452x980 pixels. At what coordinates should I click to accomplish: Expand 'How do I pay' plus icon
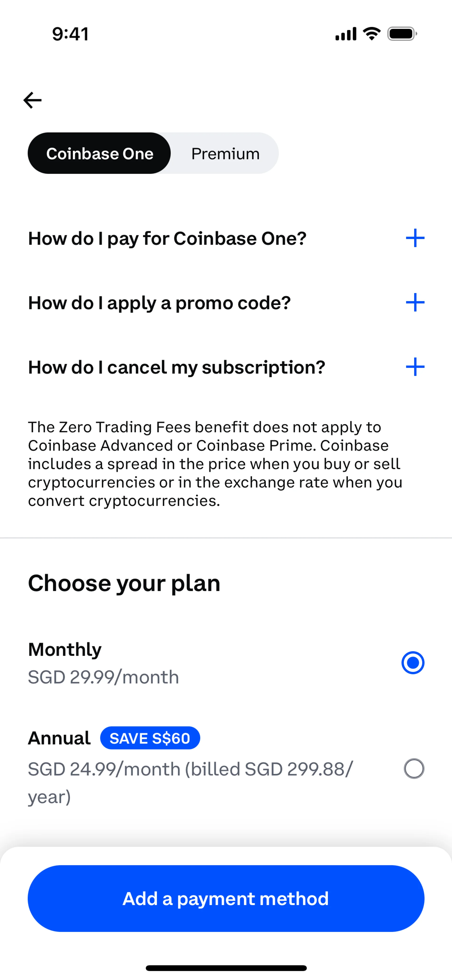pyautogui.click(x=415, y=238)
